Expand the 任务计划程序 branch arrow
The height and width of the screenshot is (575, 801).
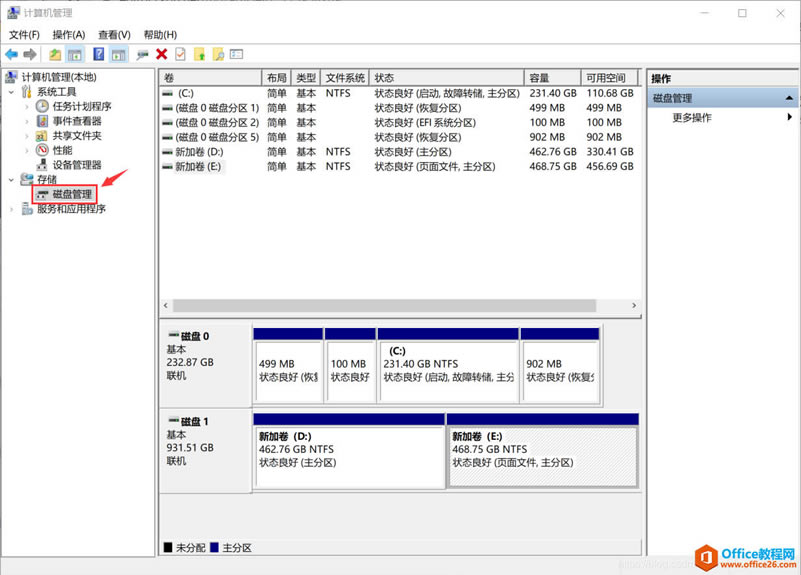pos(27,107)
